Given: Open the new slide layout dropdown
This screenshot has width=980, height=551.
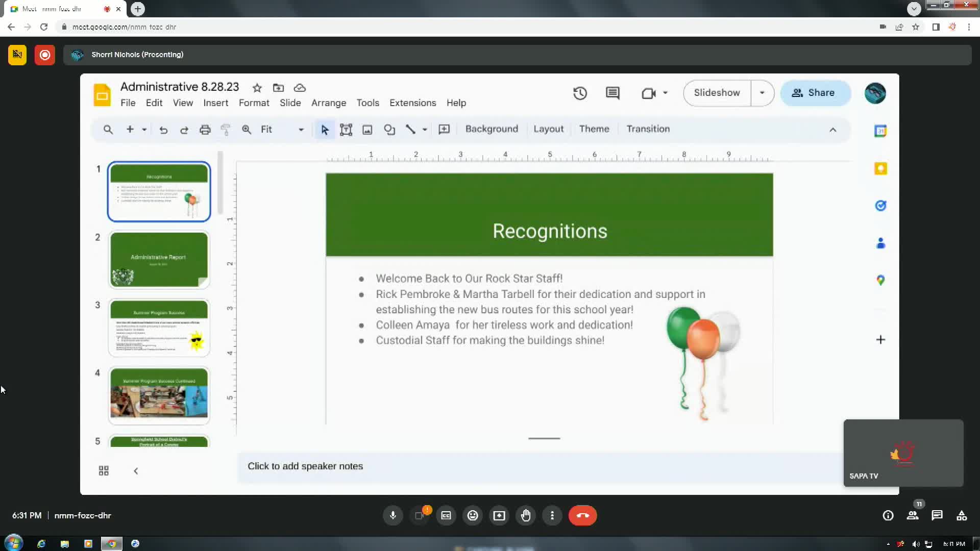Looking at the screenshot, I should point(144,130).
